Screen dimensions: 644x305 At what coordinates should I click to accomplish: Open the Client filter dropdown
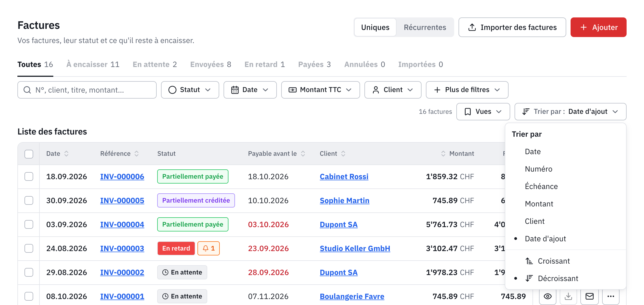coord(393,90)
